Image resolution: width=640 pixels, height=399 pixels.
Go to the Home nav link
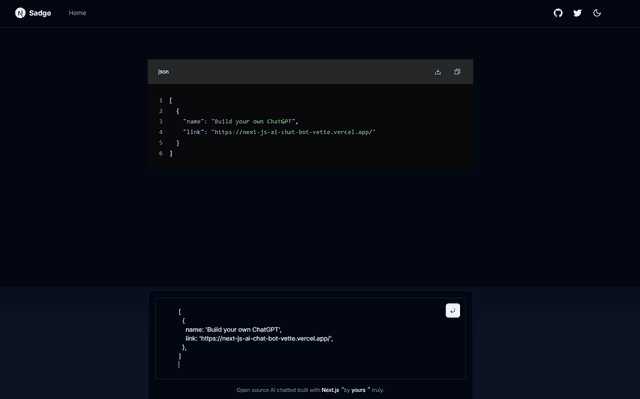(77, 13)
